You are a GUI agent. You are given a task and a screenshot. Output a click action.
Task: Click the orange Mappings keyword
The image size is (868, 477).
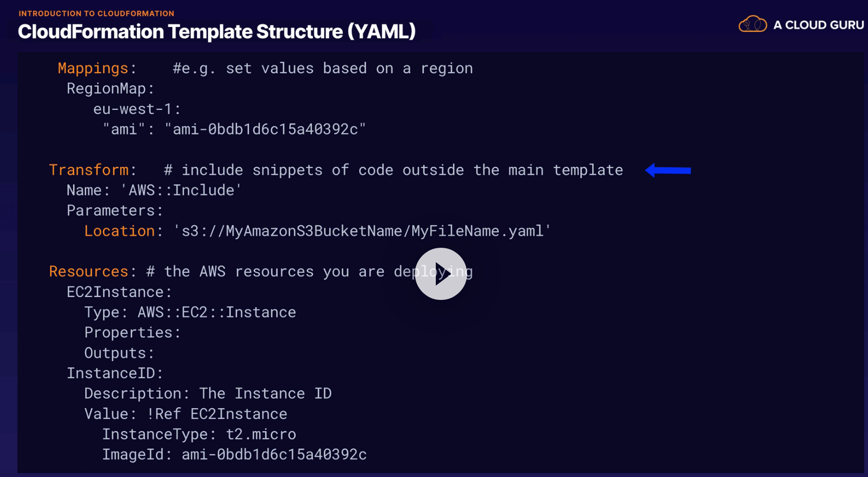point(93,68)
